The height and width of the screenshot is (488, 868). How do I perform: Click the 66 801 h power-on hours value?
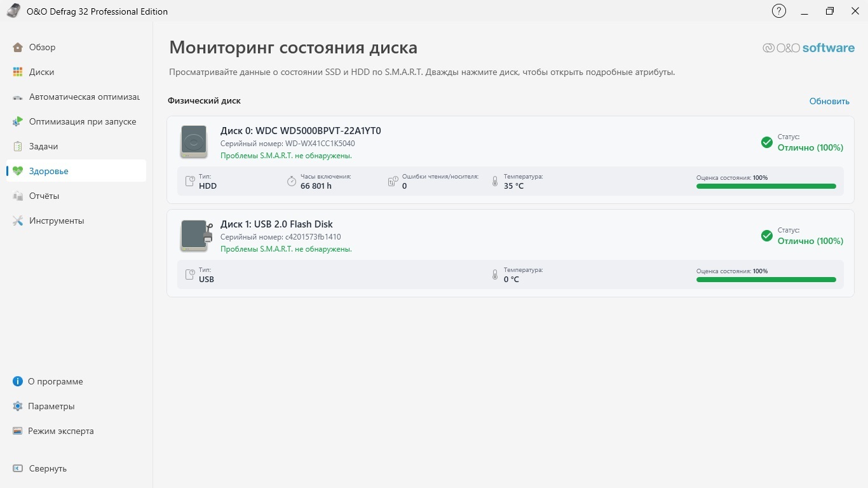316,186
